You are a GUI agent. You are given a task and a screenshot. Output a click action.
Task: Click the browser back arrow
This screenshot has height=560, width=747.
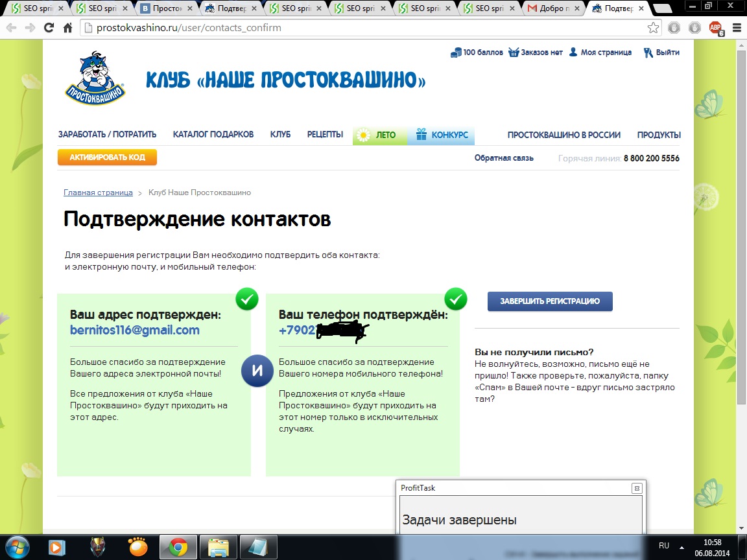[x=12, y=28]
